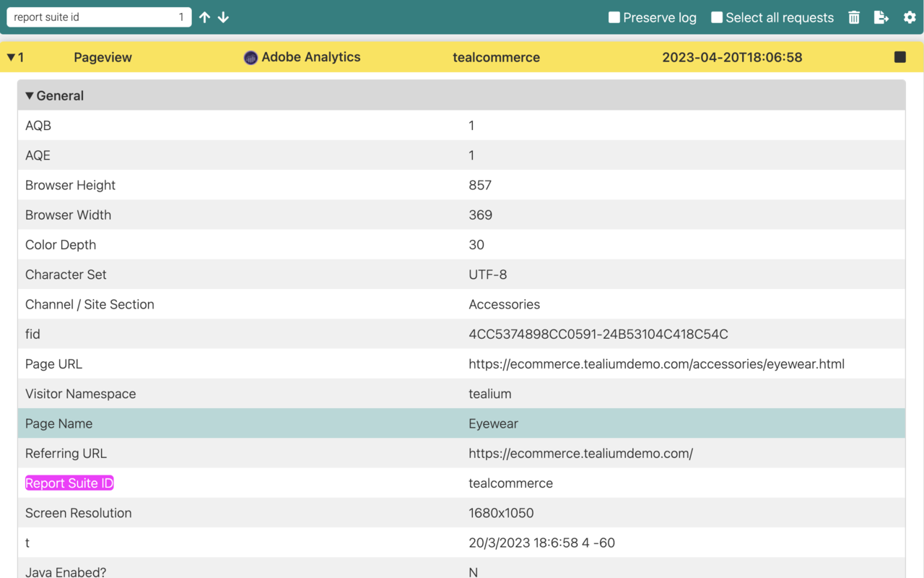Tick the Select all requests checkbox

pos(717,17)
